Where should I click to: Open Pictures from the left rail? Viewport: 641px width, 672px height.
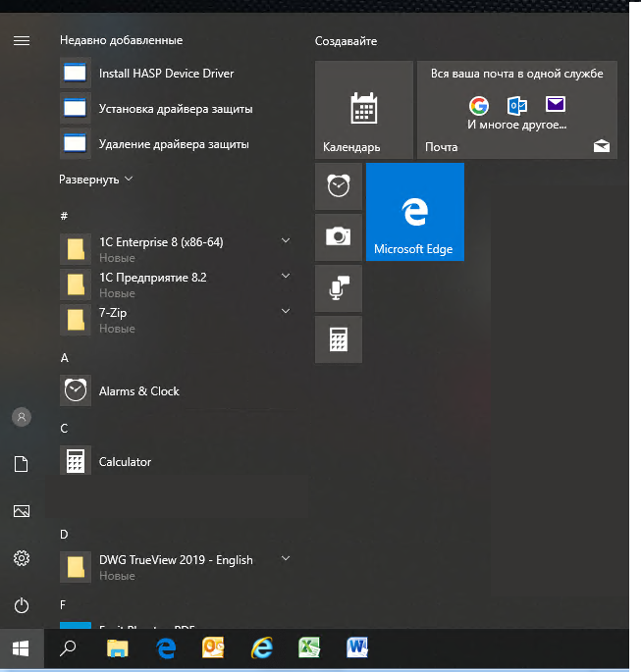22,511
